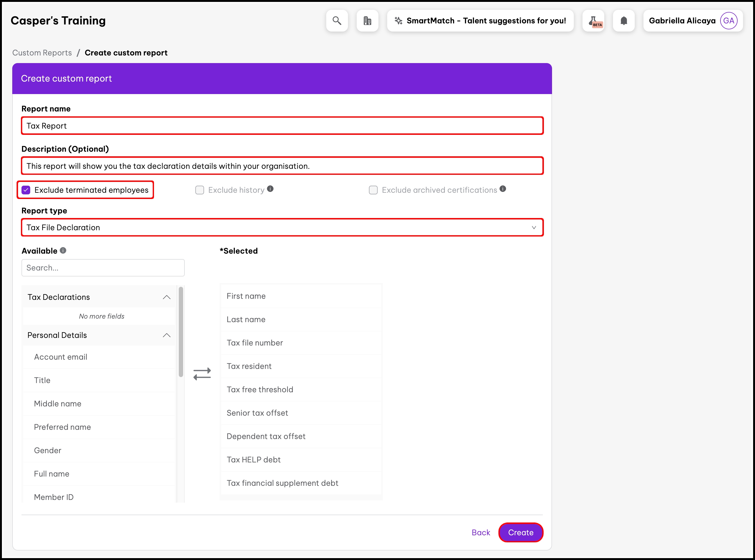Tick the Exclude history checkbox
Viewport: 755px width, 560px height.
point(200,190)
